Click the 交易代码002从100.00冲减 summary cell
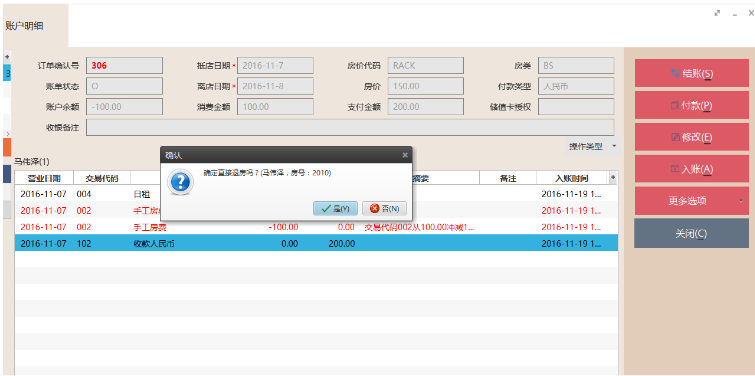This screenshot has width=755, height=376. click(x=419, y=227)
